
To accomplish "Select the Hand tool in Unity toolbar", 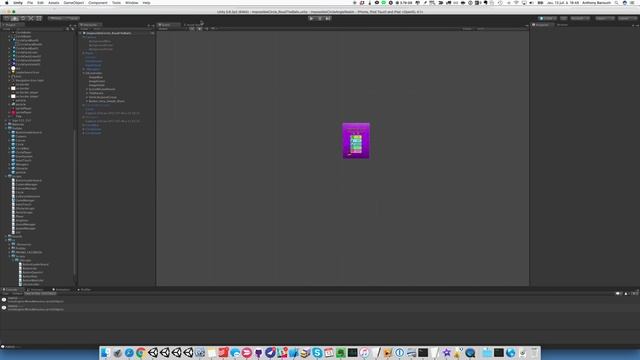I will pyautogui.click(x=7, y=18).
